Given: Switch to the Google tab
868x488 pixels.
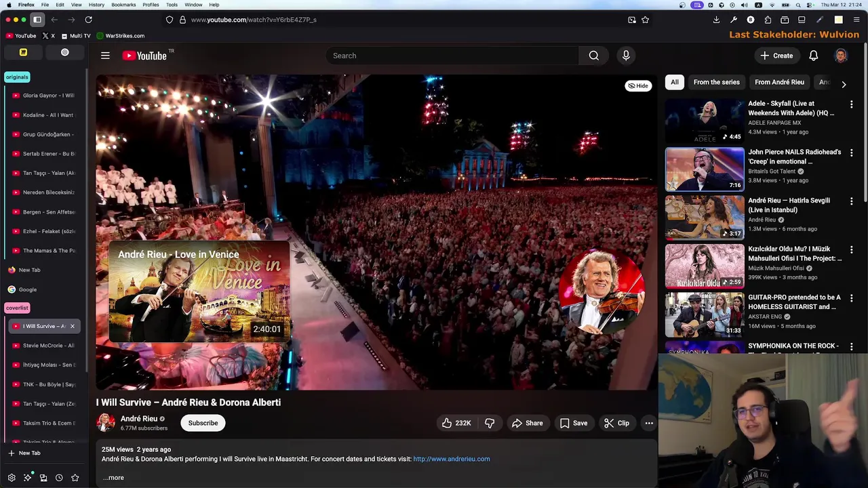Looking at the screenshot, I should click(44, 289).
